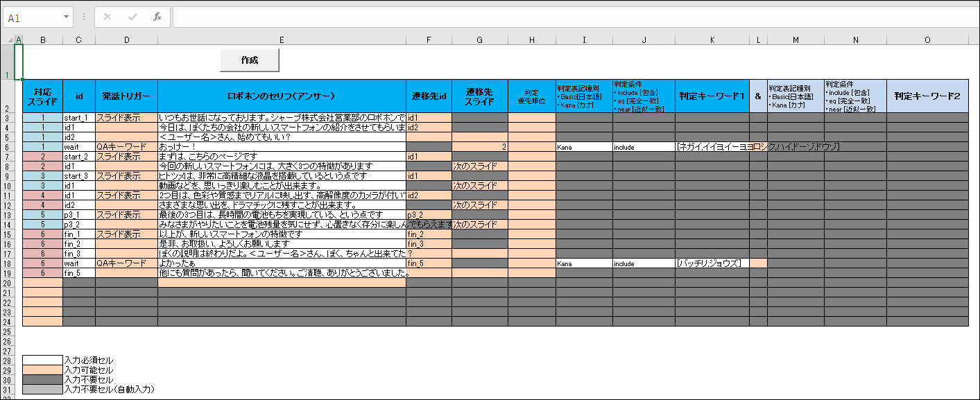
Task: Select column B header
Action: tap(43, 40)
